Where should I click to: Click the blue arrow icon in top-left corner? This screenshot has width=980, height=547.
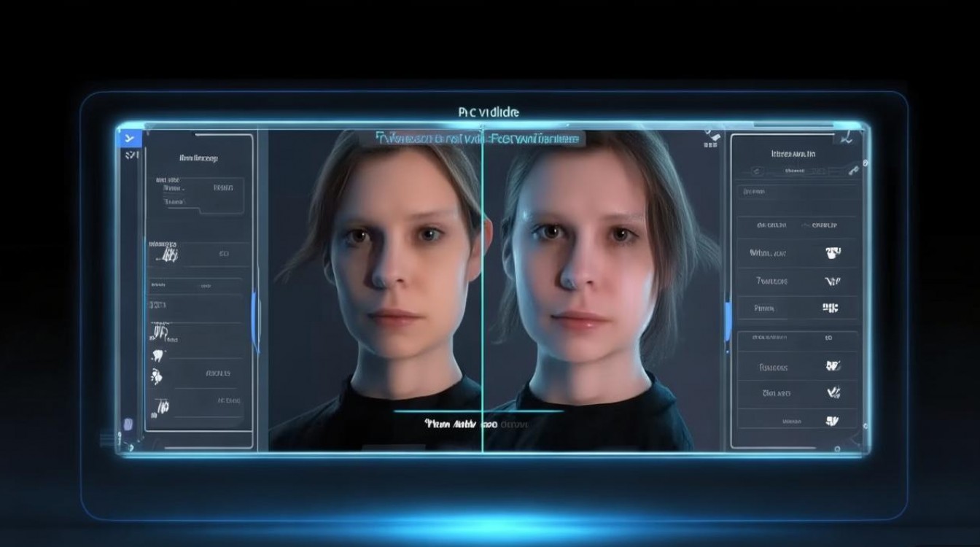pos(129,137)
